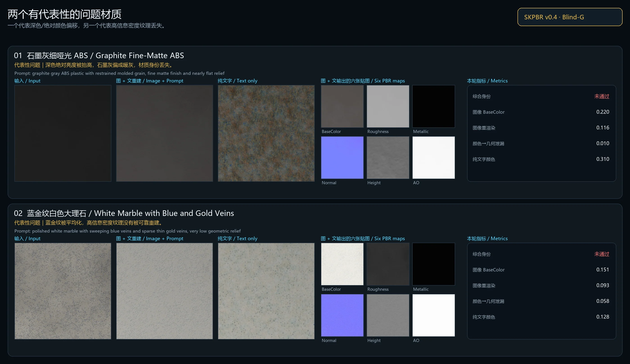
Task: Open the White Marble input thumbnail
Action: coord(63,291)
